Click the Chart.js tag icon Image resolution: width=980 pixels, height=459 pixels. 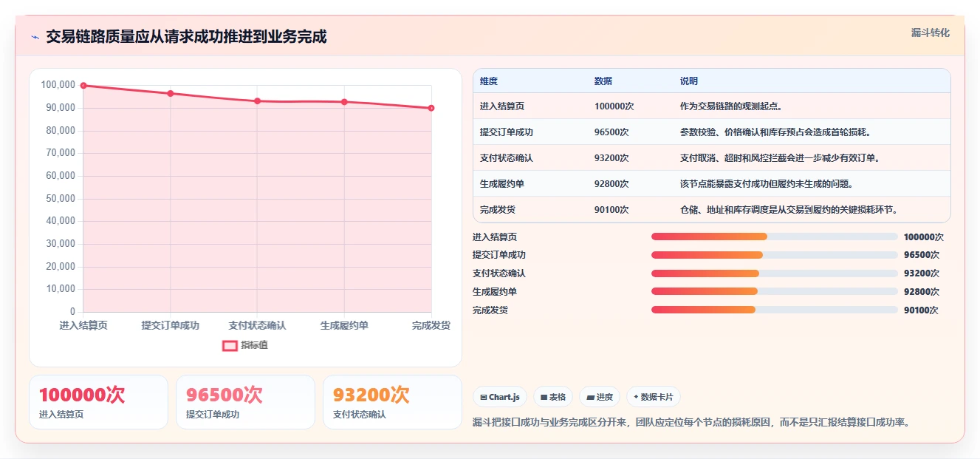483,398
